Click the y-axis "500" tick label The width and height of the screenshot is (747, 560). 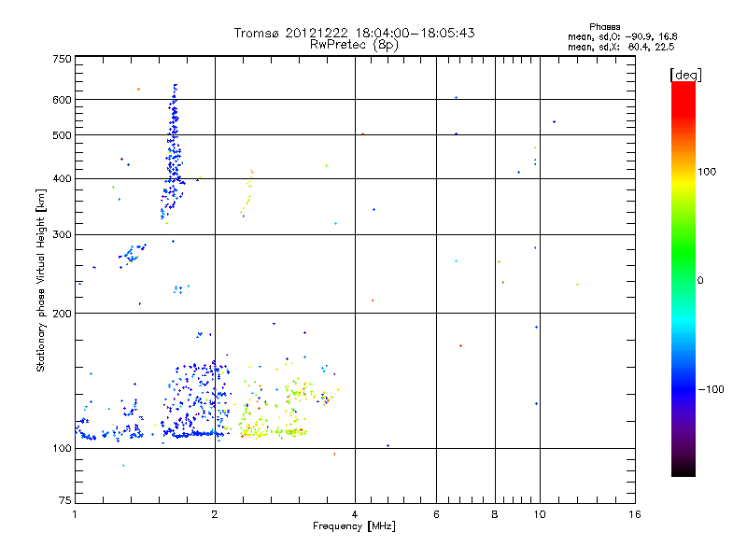[x=62, y=135]
